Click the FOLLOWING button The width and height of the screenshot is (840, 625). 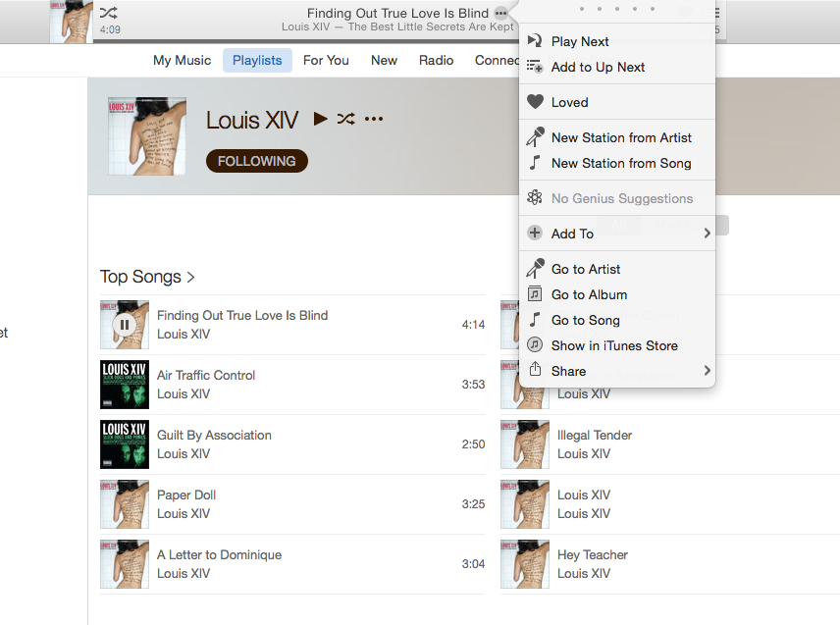click(256, 161)
